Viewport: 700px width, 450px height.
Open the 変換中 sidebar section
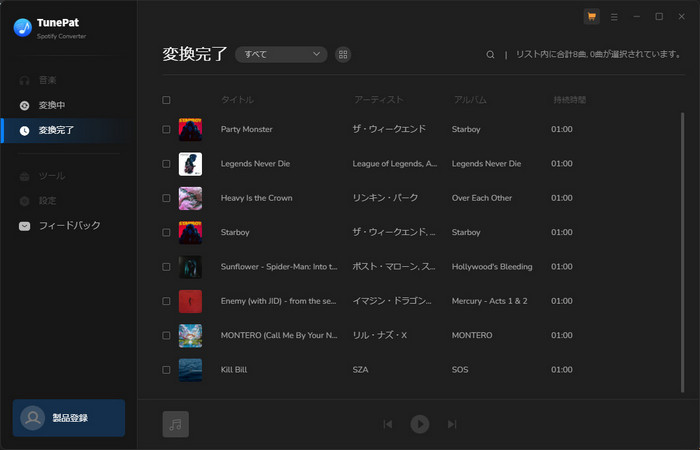(69, 105)
